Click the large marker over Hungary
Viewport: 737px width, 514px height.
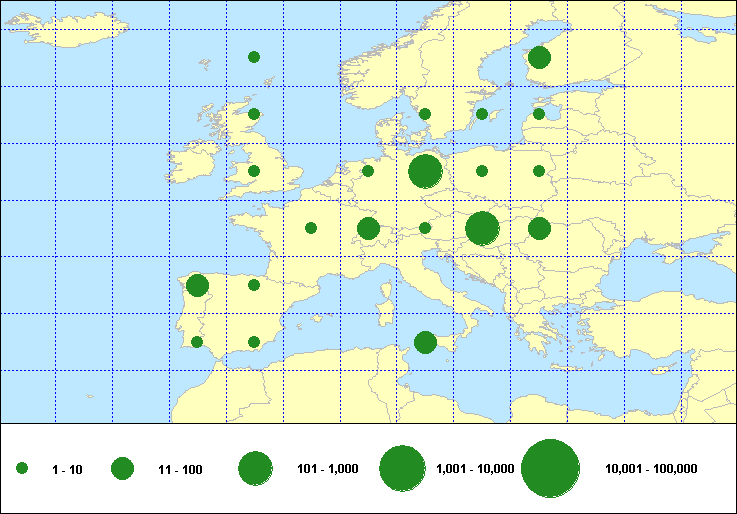tap(482, 228)
